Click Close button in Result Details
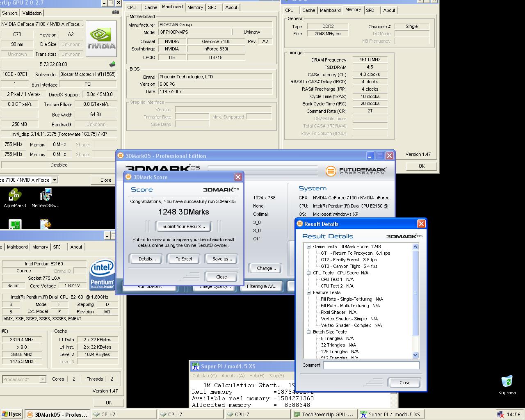The image size is (525, 420). pyautogui.click(x=405, y=383)
